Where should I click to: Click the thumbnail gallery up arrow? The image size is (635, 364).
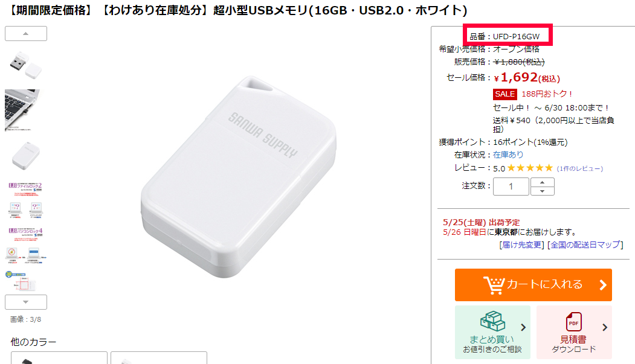click(26, 34)
